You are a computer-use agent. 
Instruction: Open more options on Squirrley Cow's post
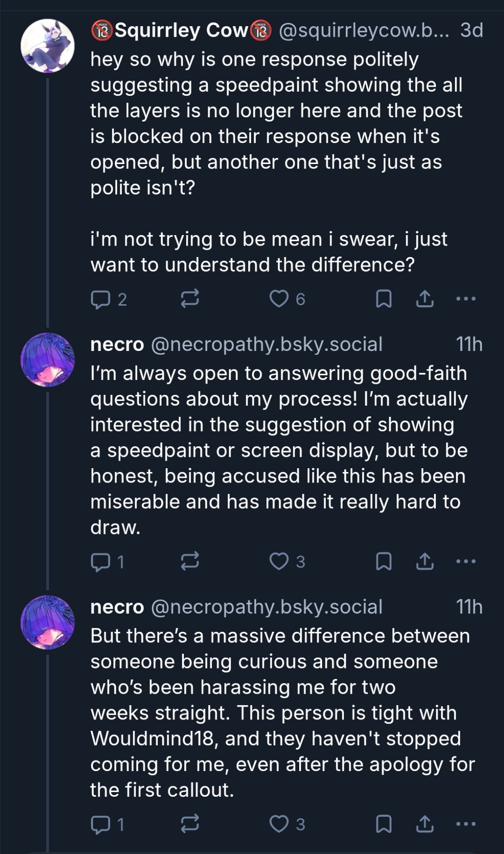click(x=465, y=299)
